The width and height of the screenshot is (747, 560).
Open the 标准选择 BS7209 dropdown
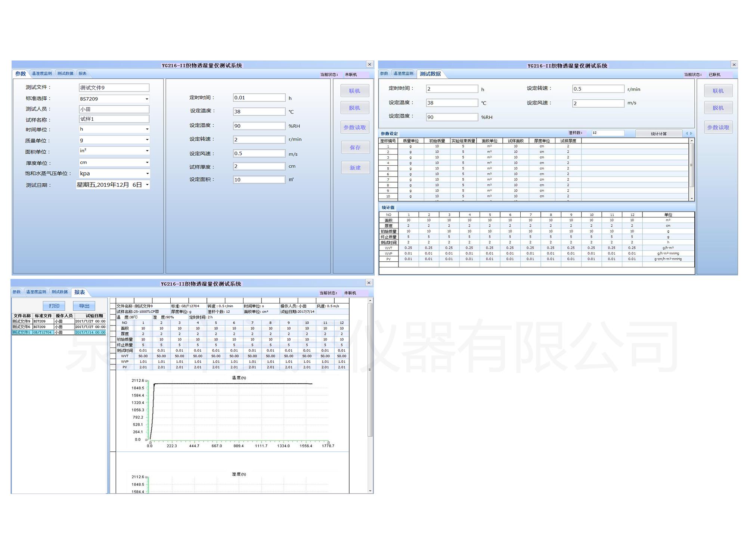pyautogui.click(x=147, y=99)
